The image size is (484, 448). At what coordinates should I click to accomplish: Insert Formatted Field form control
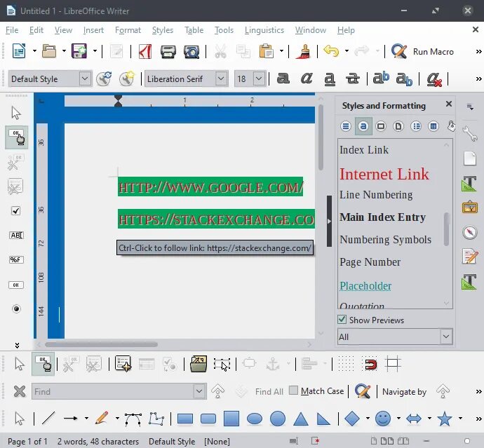16,260
